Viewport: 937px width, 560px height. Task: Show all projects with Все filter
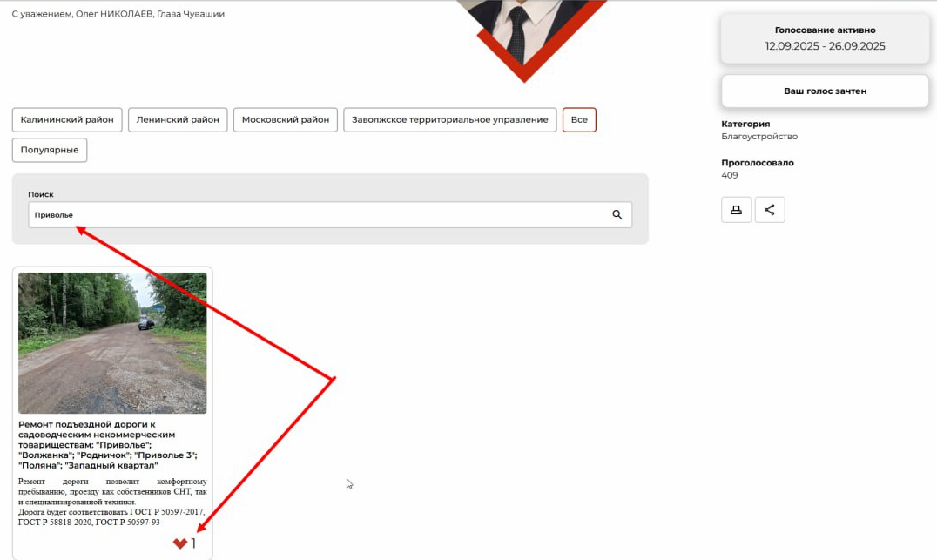(579, 119)
